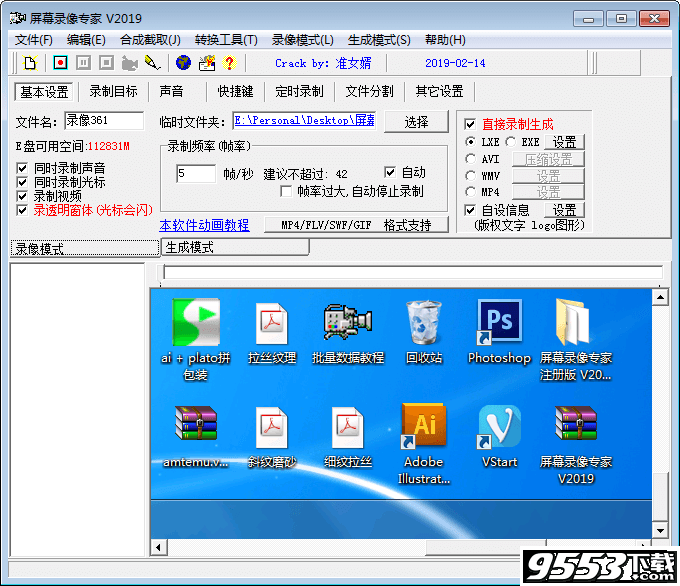The height and width of the screenshot is (586, 680).
Task: Select the MP4 format radio button
Action: 471,192
